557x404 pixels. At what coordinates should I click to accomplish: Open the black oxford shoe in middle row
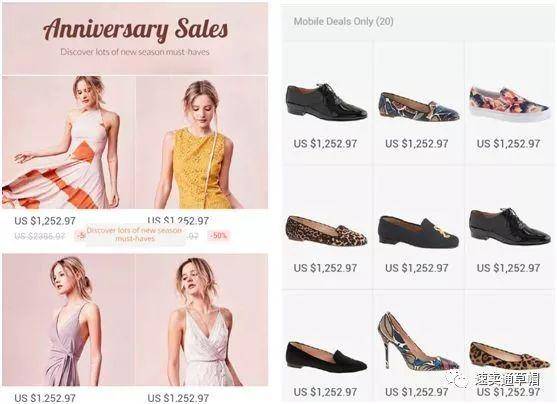pyautogui.click(x=510, y=226)
